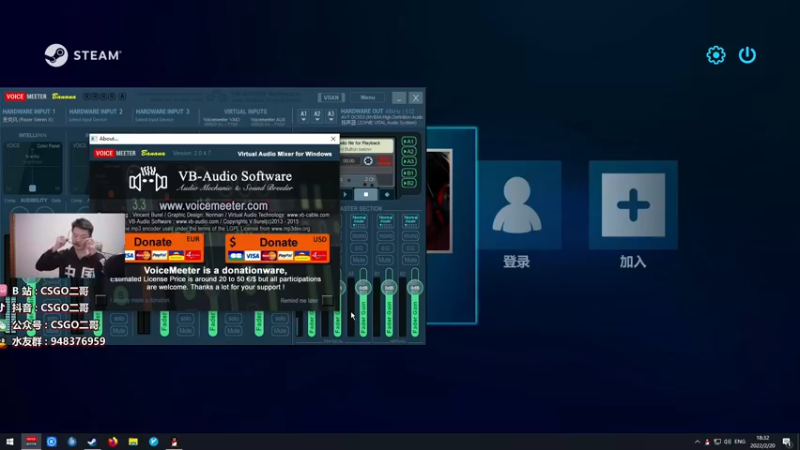Click Intellipan pad of Hardware Input 1

[x=33, y=167]
